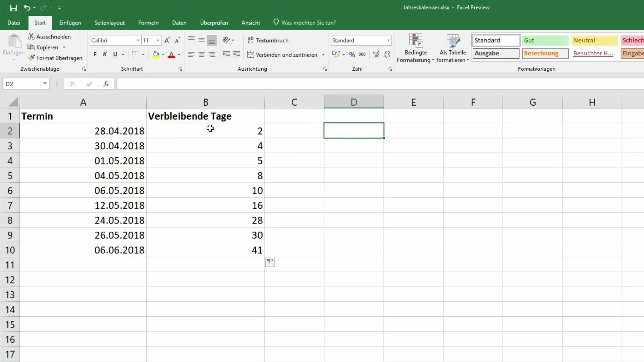Expand the Name Box dropdown arrow
Image resolution: width=644 pixels, height=362 pixels.
45,83
